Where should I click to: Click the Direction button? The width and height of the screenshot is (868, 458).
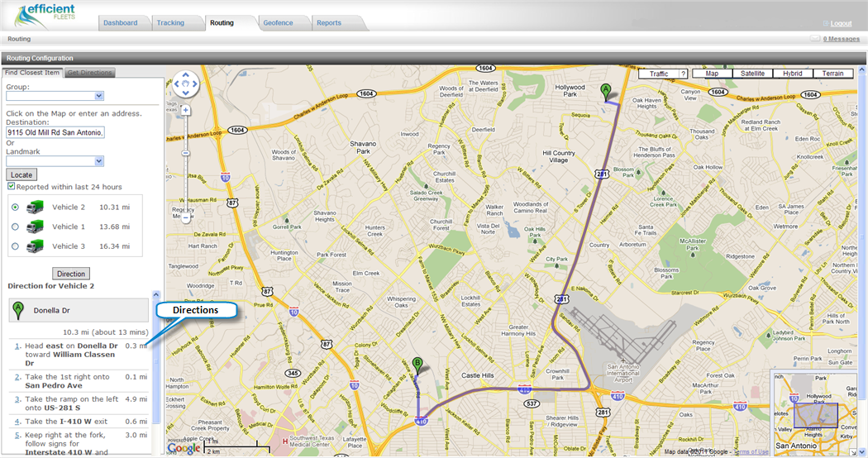coord(71,274)
